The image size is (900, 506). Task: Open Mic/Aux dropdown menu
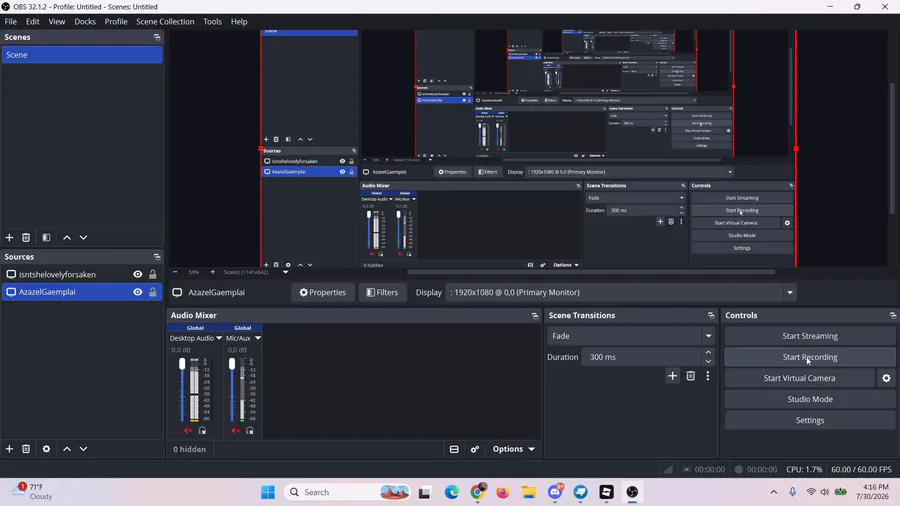(258, 338)
